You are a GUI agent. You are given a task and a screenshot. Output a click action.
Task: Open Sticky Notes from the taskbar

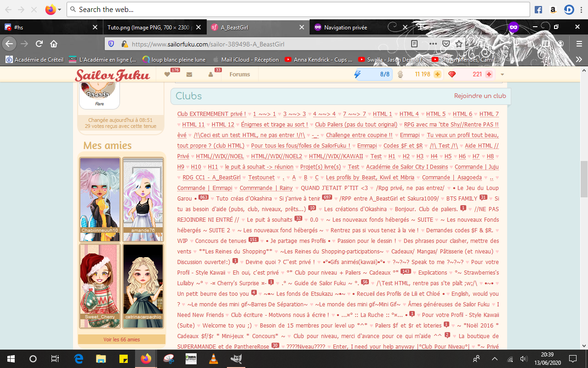coord(124,358)
